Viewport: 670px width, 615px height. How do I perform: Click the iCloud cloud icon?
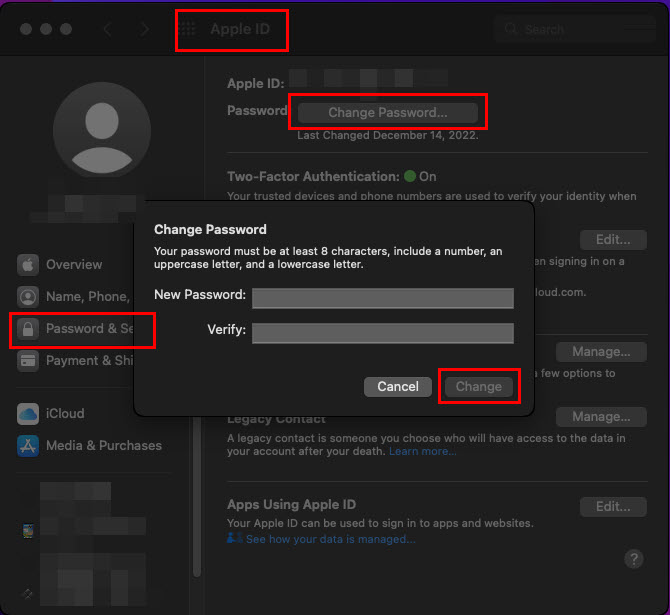tap(28, 414)
